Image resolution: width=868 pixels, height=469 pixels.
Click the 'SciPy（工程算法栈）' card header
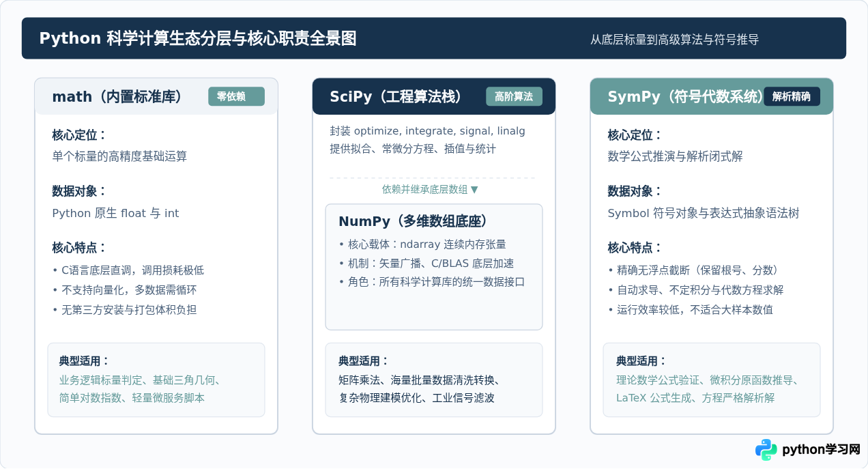pos(434,96)
